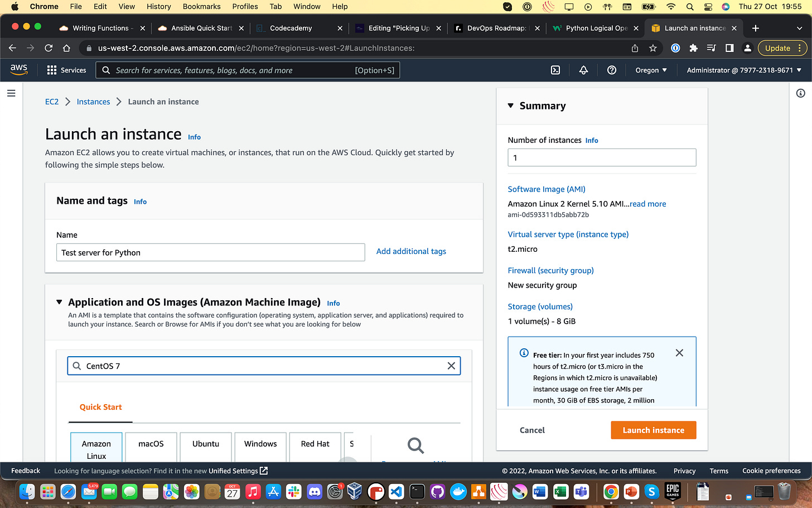Select Amazon Linux quick start image

point(96,448)
